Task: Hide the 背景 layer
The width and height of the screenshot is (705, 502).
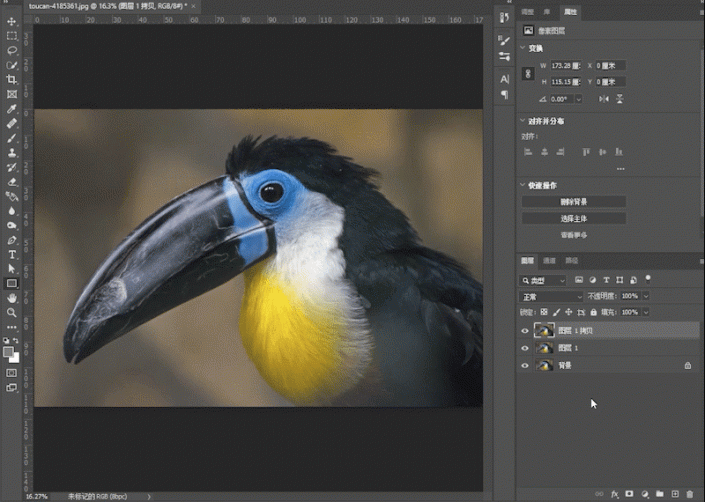Action: pyautogui.click(x=526, y=366)
